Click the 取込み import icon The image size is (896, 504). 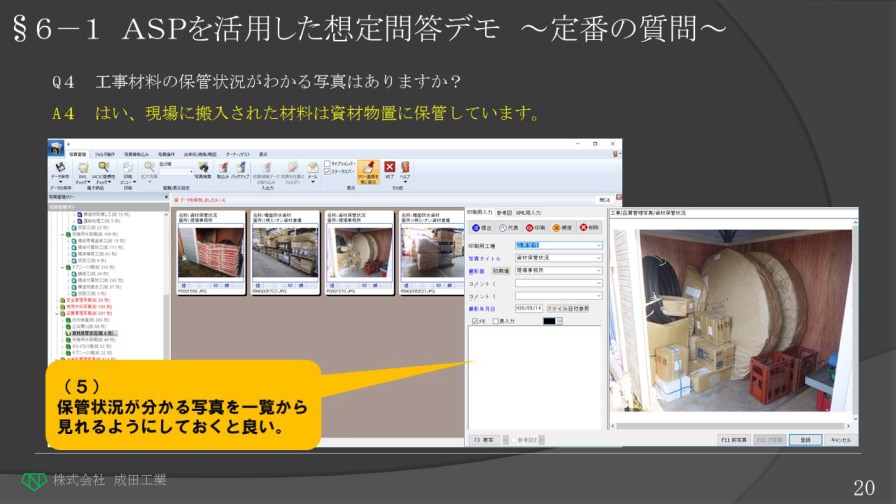click(222, 167)
